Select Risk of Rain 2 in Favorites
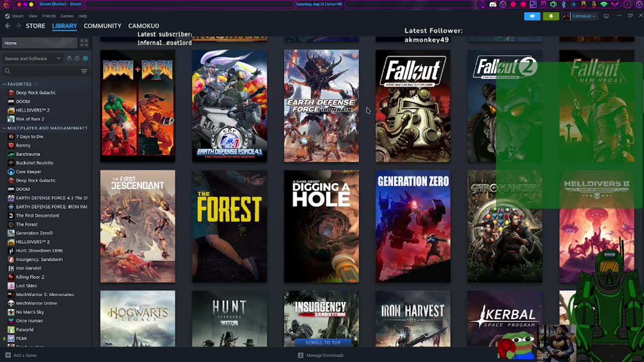The height and width of the screenshot is (362, 644). (x=30, y=119)
